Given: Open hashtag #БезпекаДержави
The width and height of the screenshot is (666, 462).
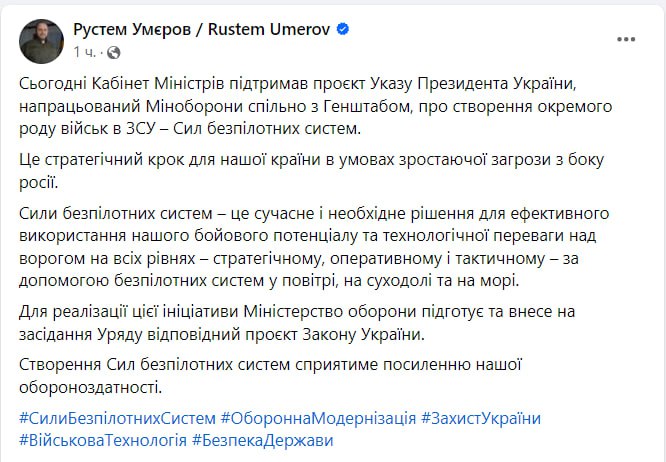Looking at the screenshot, I should (262, 440).
